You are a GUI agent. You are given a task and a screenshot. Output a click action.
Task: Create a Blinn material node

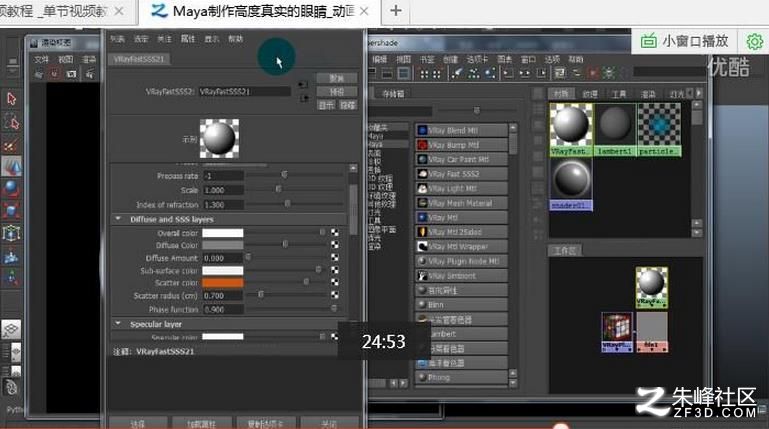coord(461,304)
